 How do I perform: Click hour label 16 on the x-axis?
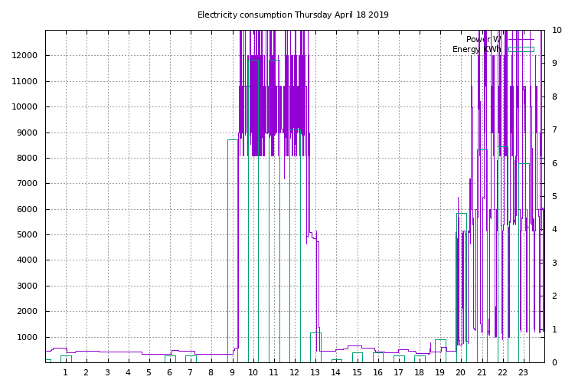(x=377, y=372)
